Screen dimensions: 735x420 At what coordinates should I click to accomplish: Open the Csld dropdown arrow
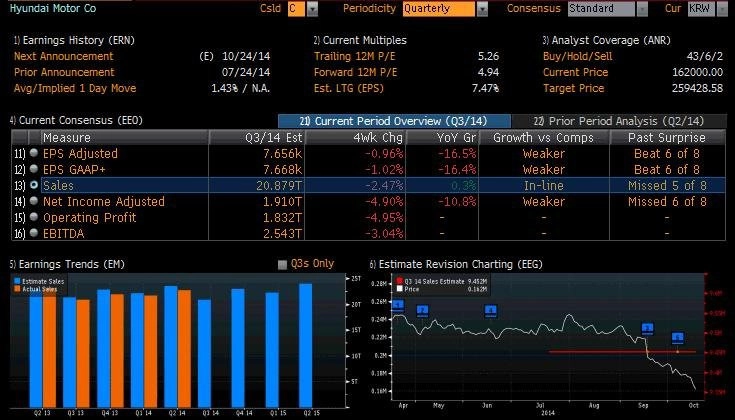click(312, 9)
